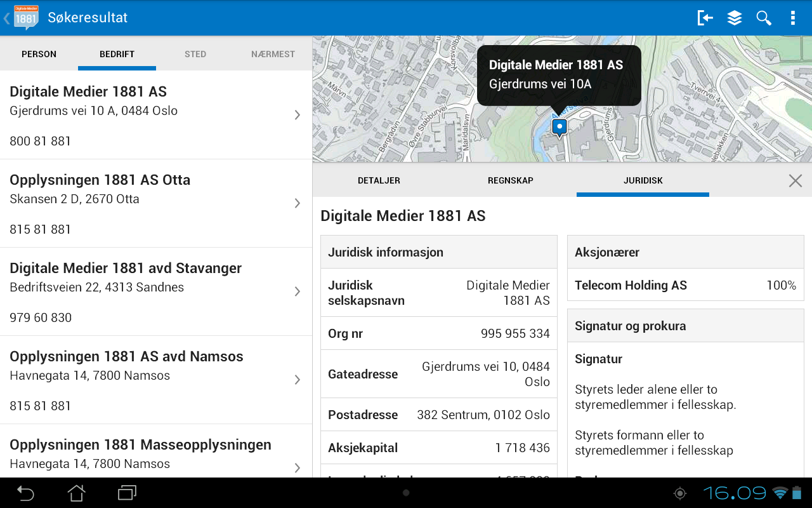Tap the Signatur og prokura header
This screenshot has height=508, width=812.
pos(686,326)
